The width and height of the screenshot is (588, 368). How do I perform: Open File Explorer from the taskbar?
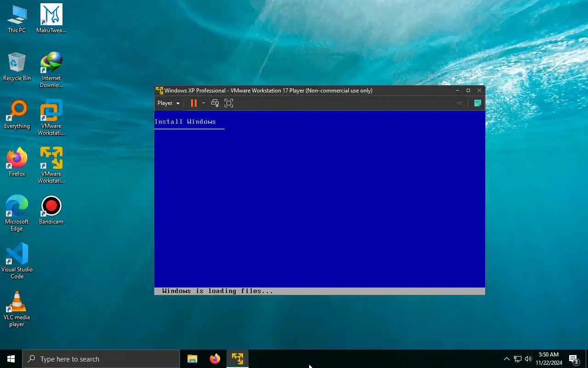pyautogui.click(x=192, y=359)
